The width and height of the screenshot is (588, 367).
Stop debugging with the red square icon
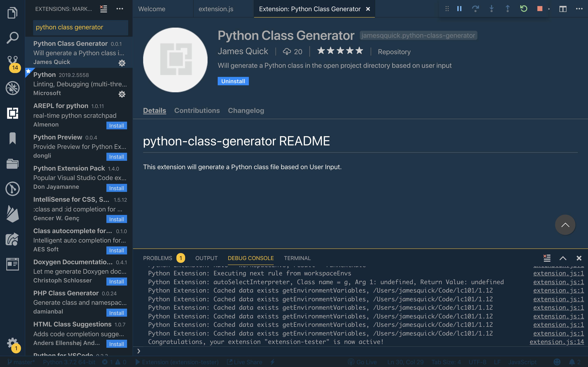point(540,9)
